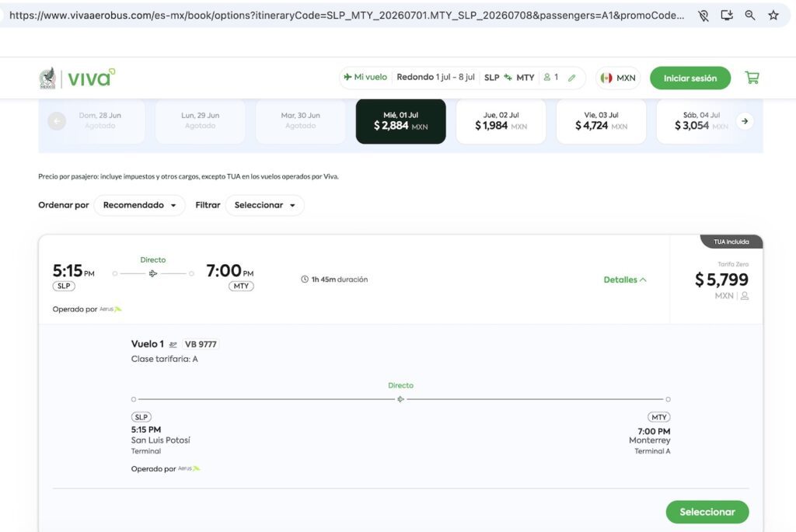Image resolution: width=796 pixels, height=532 pixels.
Task: Show earlier dates with the left arrow
Action: click(57, 121)
